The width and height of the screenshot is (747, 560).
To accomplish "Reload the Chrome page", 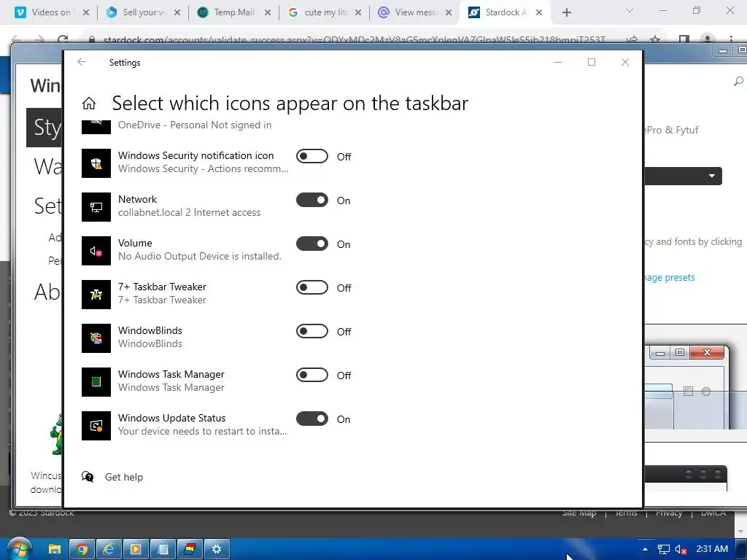I will (x=63, y=39).
